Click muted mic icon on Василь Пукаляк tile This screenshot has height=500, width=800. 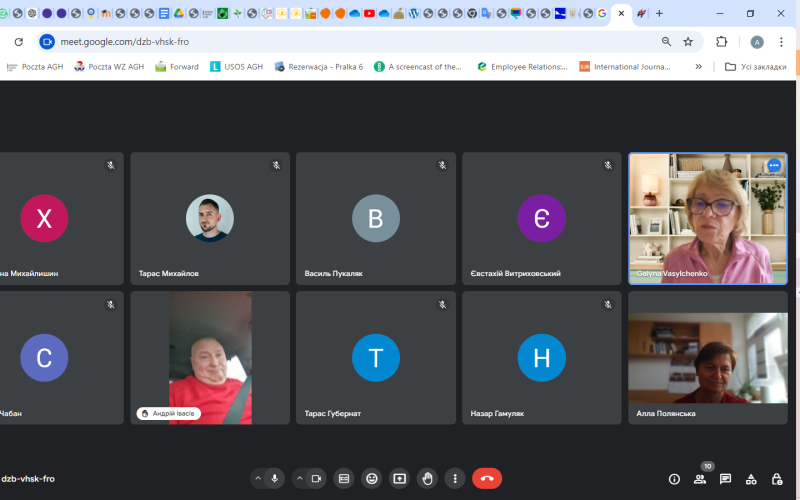[442, 165]
